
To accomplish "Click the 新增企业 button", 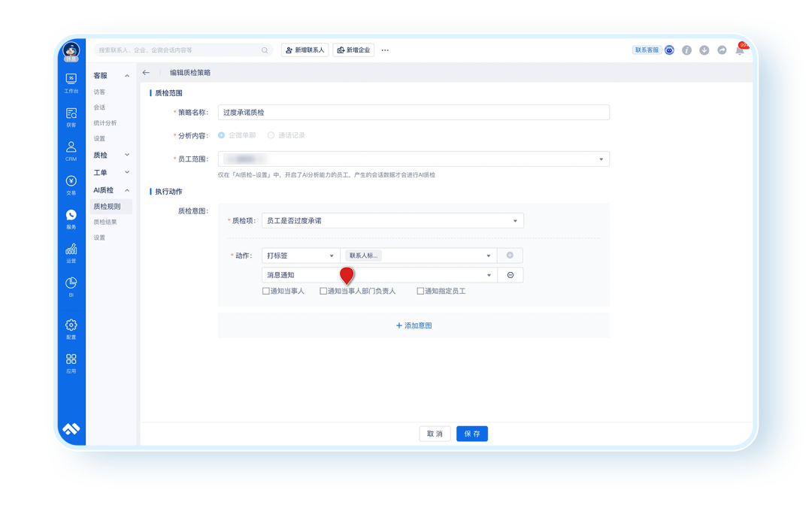I will 353,50.
